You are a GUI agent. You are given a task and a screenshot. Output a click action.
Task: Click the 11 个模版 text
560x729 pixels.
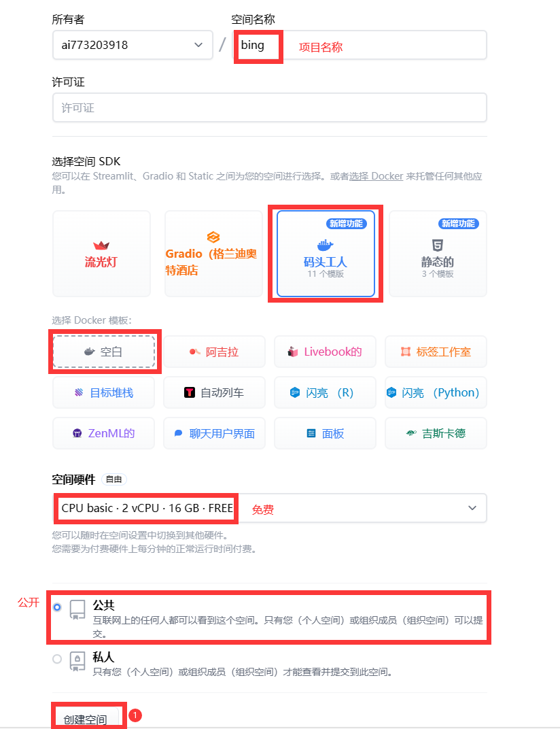coord(326,274)
